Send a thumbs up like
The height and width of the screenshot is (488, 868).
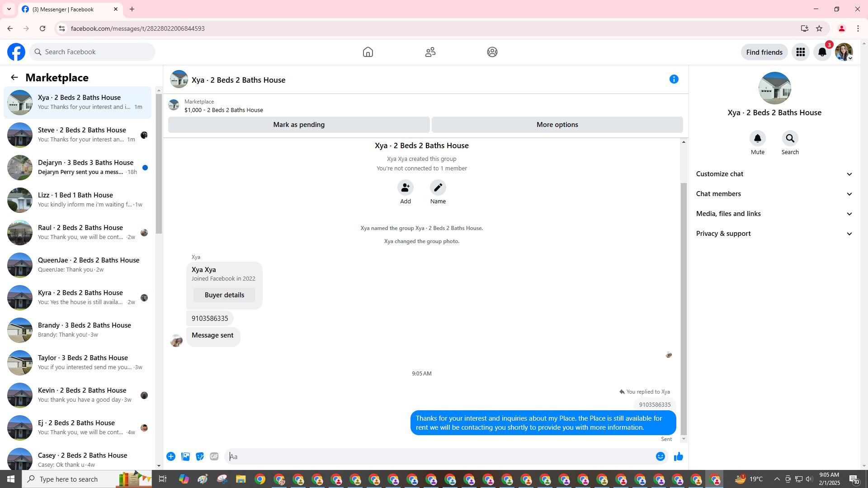pos(678,457)
